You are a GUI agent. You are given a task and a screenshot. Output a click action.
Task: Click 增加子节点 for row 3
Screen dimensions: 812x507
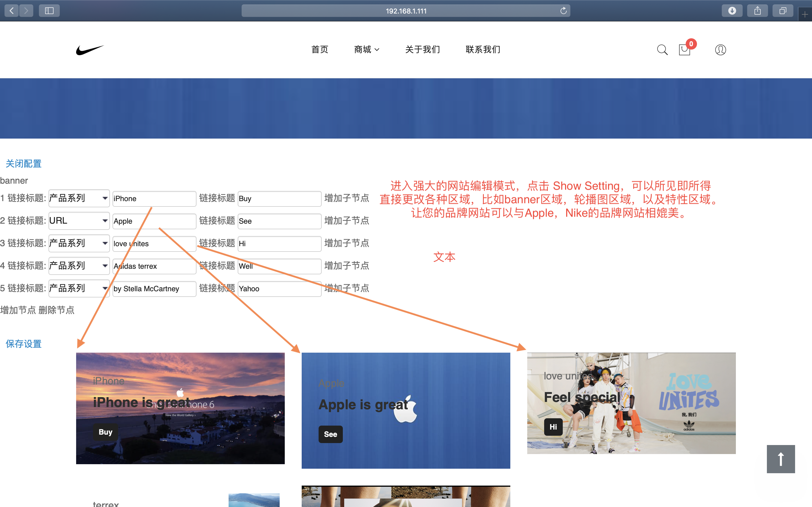[347, 243]
